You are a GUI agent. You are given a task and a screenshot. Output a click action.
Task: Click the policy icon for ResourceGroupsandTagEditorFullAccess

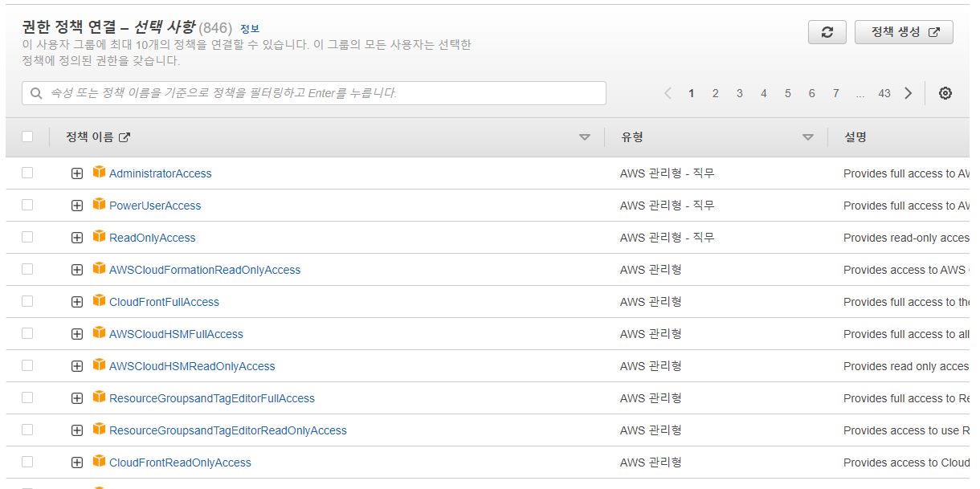tap(99, 397)
